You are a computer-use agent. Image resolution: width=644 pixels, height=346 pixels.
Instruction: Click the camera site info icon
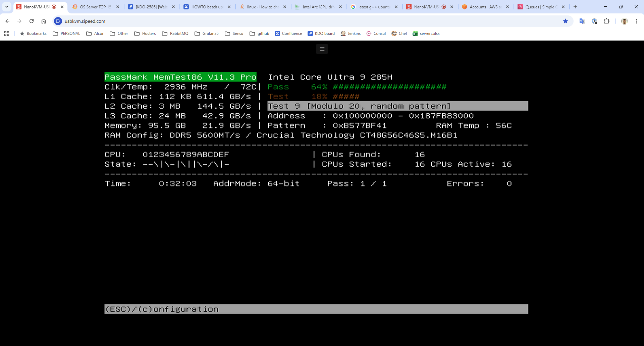(x=58, y=21)
